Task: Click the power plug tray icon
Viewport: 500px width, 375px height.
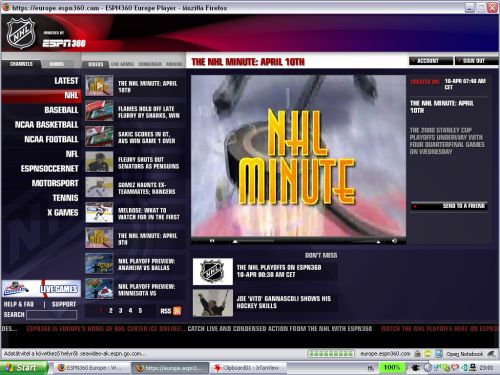Action: (415, 368)
